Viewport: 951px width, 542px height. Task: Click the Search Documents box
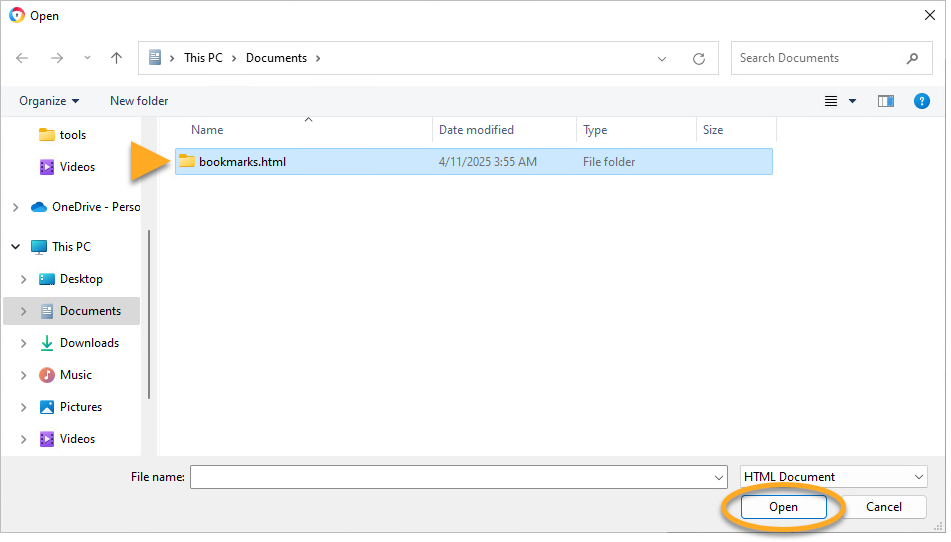tap(820, 58)
